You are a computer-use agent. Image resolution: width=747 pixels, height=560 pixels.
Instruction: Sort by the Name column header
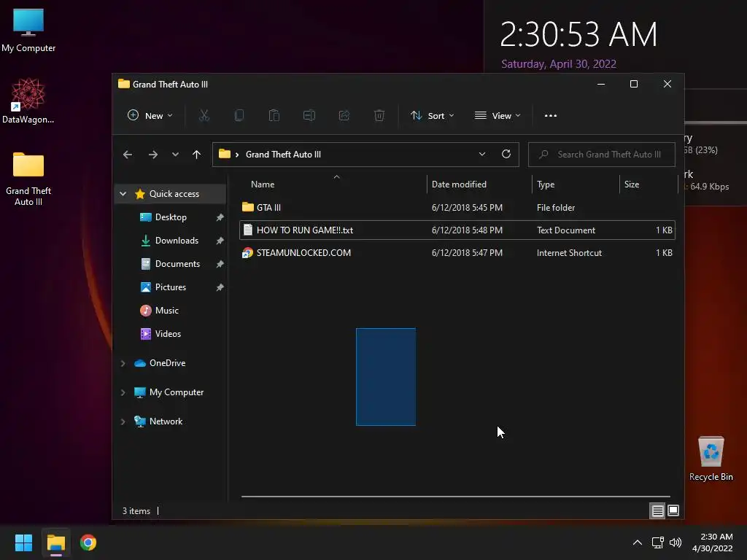[x=263, y=184]
